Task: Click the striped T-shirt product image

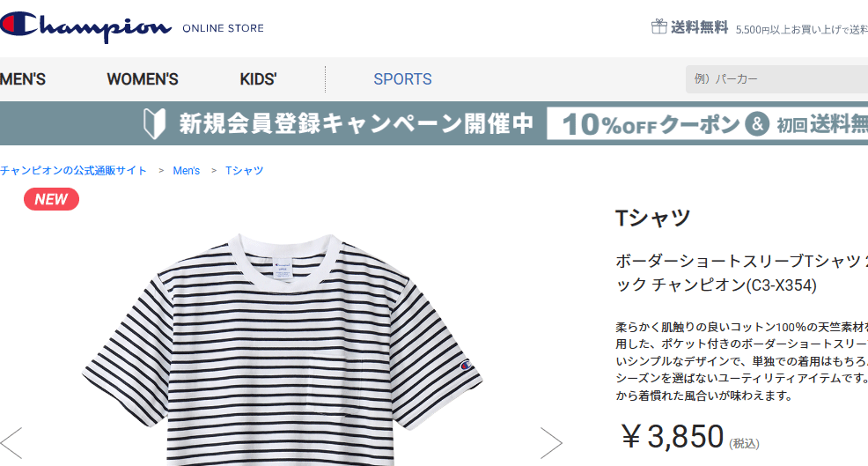Action: click(x=283, y=349)
